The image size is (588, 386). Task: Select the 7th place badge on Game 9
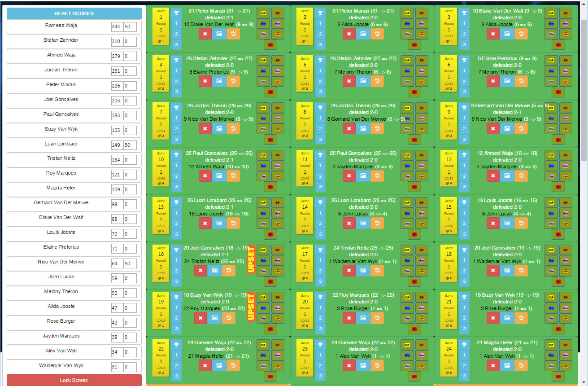(551, 129)
